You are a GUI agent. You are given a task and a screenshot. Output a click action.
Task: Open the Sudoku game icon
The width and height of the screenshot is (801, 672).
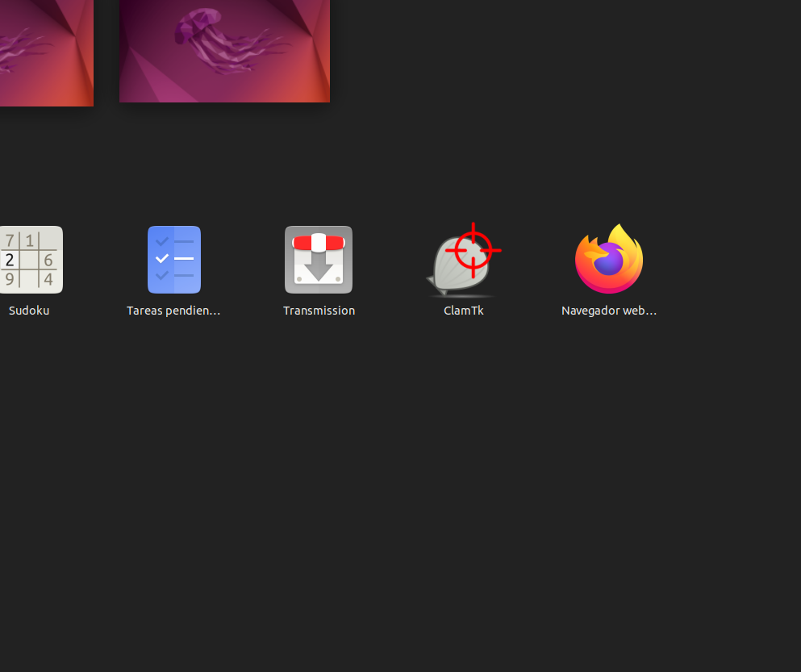[31, 260]
